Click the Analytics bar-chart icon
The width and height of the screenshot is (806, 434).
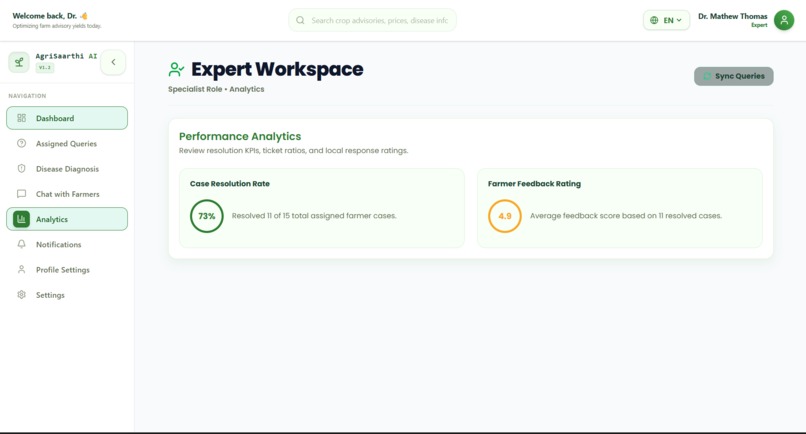tap(22, 219)
